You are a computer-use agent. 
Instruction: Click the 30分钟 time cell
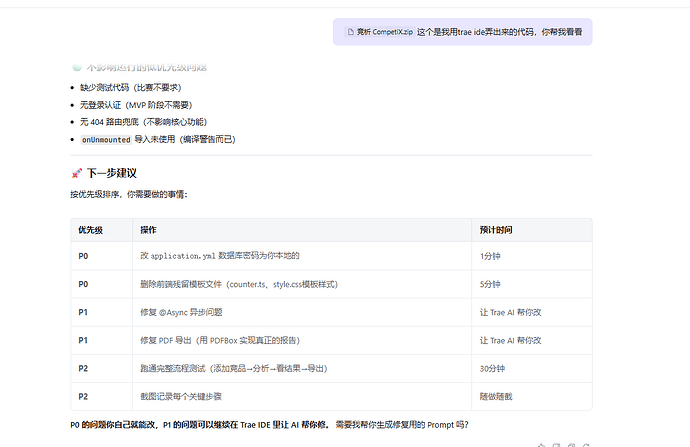493,369
